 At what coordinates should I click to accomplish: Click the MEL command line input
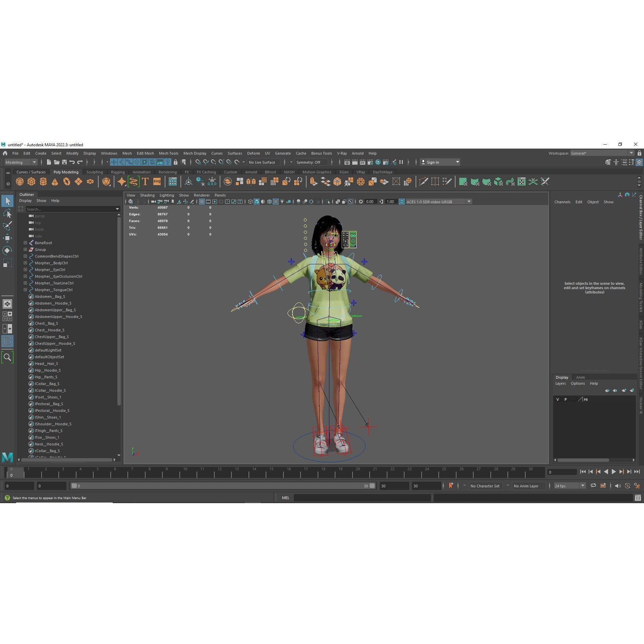(362, 498)
